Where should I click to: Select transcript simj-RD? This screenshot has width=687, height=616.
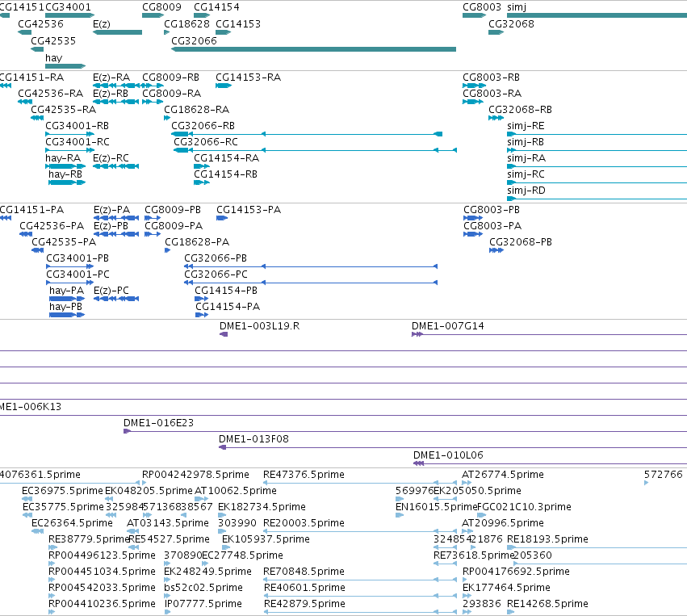pyautogui.click(x=526, y=191)
